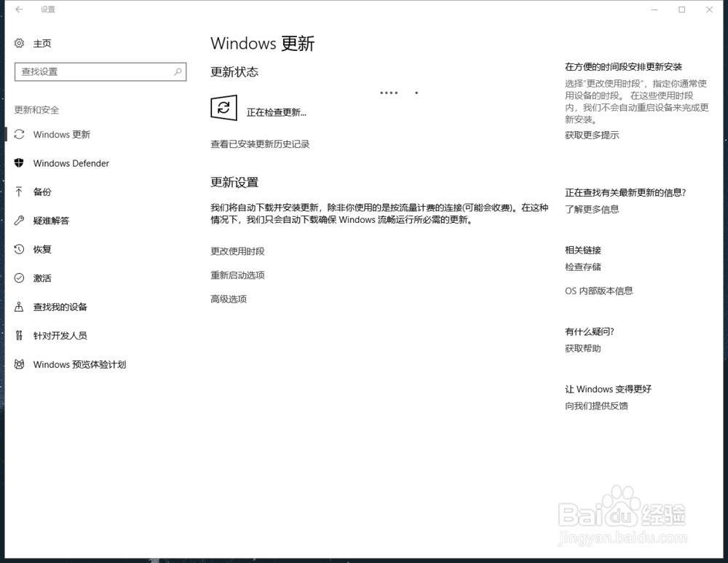Image resolution: width=728 pixels, height=563 pixels.
Task: Focus the 查找设置 search field
Action: pyautogui.click(x=100, y=71)
